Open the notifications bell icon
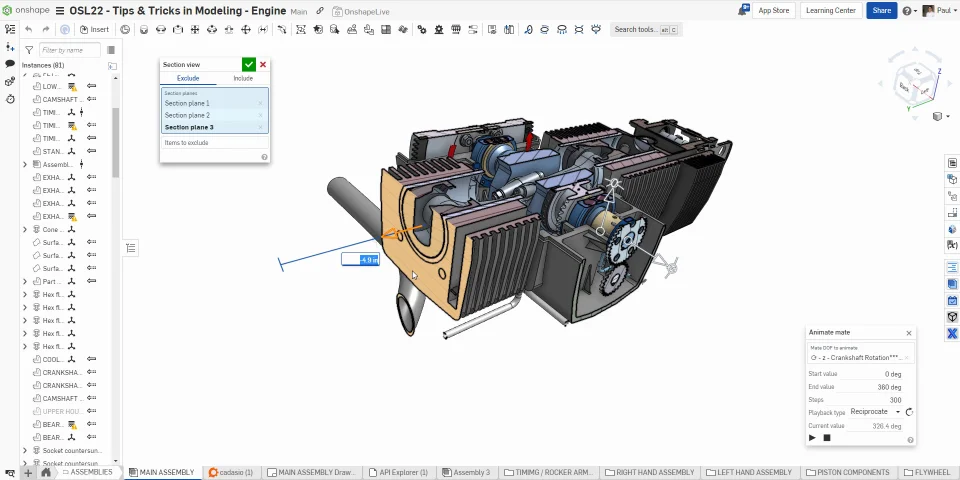Viewport: 960px width, 480px height. [743, 10]
